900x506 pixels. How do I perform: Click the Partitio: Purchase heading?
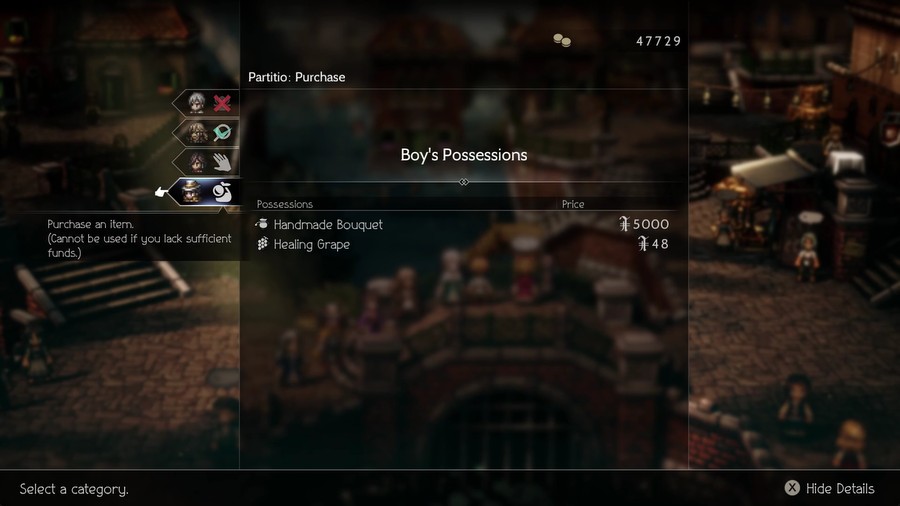[x=297, y=77]
